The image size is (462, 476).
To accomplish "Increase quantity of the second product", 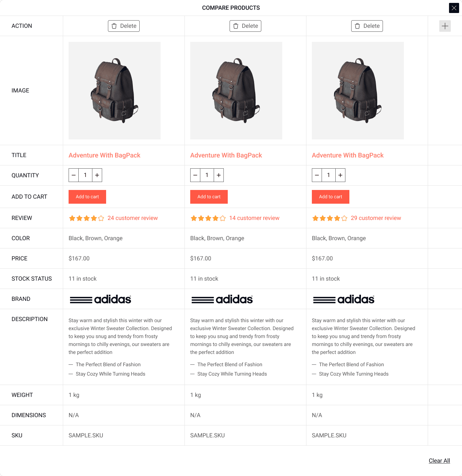I will pyautogui.click(x=219, y=175).
